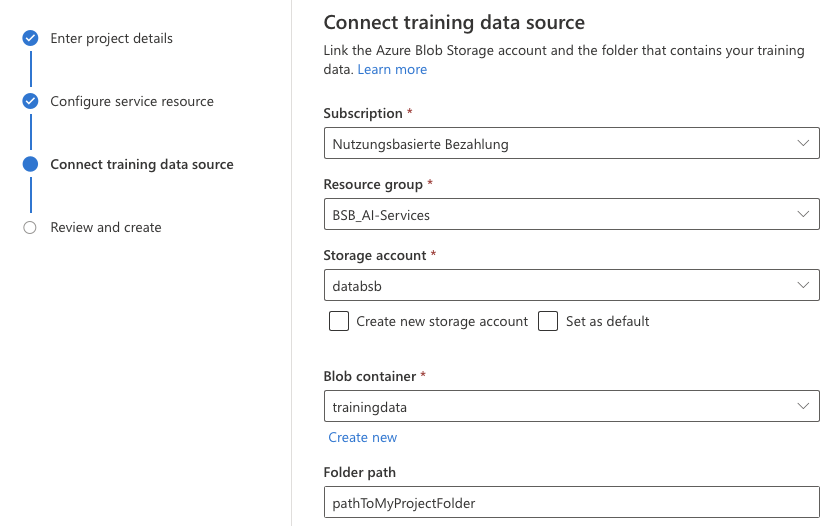Viewport: 838px width, 526px height.
Task: Jump to the Review and create step
Action: pos(105,228)
